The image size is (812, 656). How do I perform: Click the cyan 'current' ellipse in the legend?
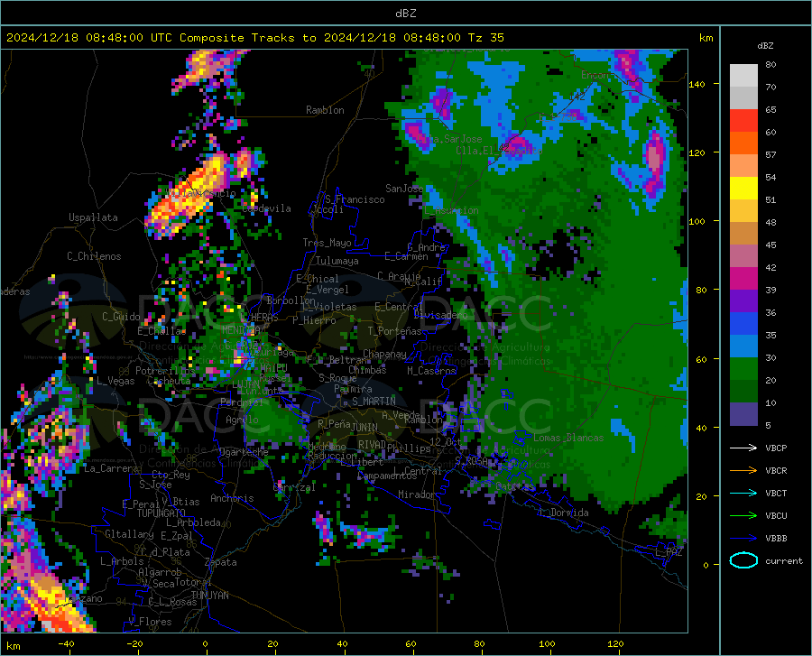[743, 560]
